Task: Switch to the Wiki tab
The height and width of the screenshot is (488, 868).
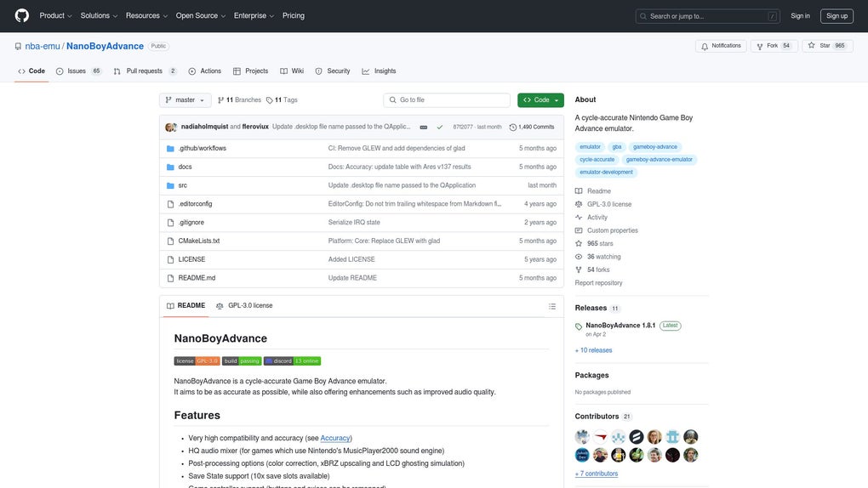Action: pos(292,71)
